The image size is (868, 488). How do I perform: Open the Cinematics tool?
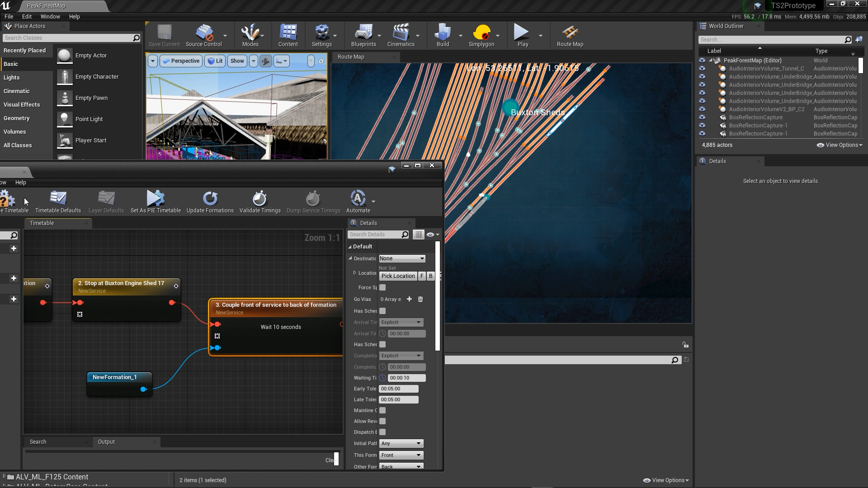tap(401, 35)
